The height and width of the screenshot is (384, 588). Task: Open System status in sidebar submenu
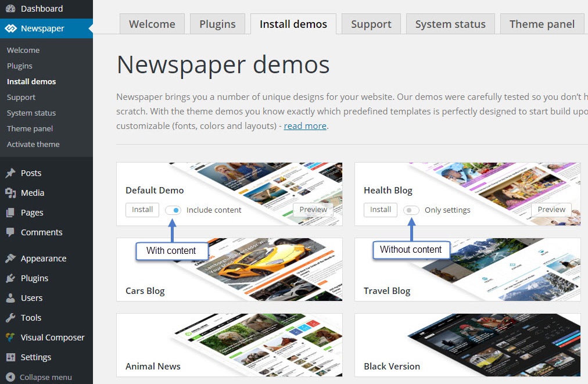click(x=31, y=113)
